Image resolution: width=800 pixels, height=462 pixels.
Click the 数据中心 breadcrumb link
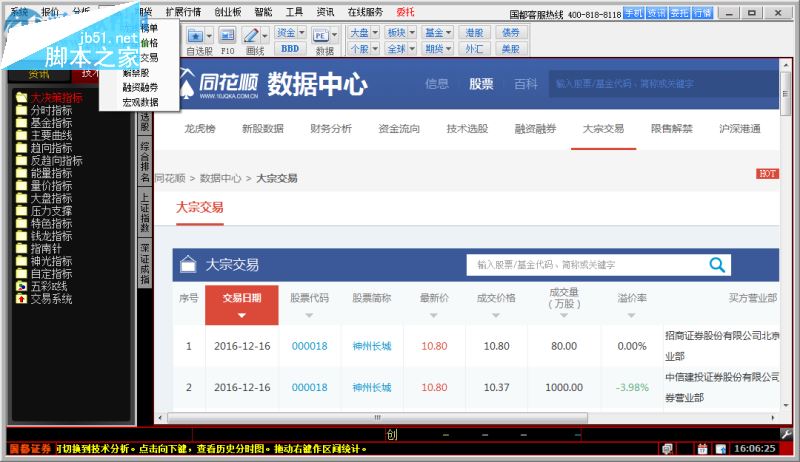[x=220, y=178]
